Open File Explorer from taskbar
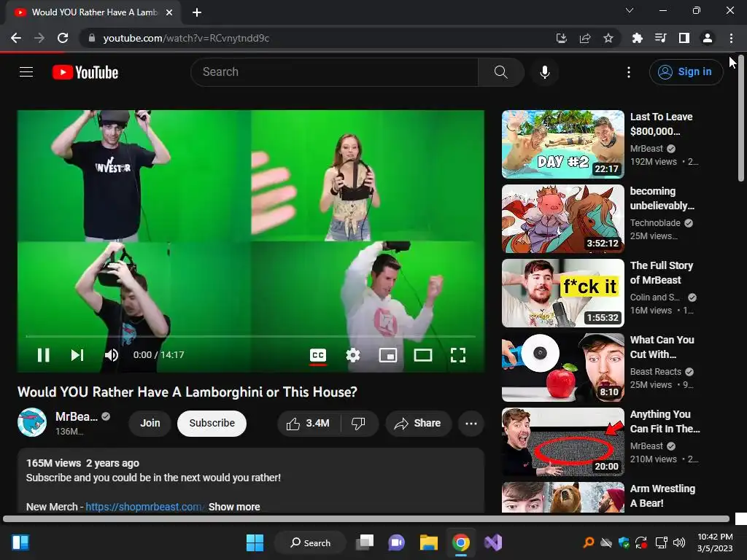 [429, 542]
